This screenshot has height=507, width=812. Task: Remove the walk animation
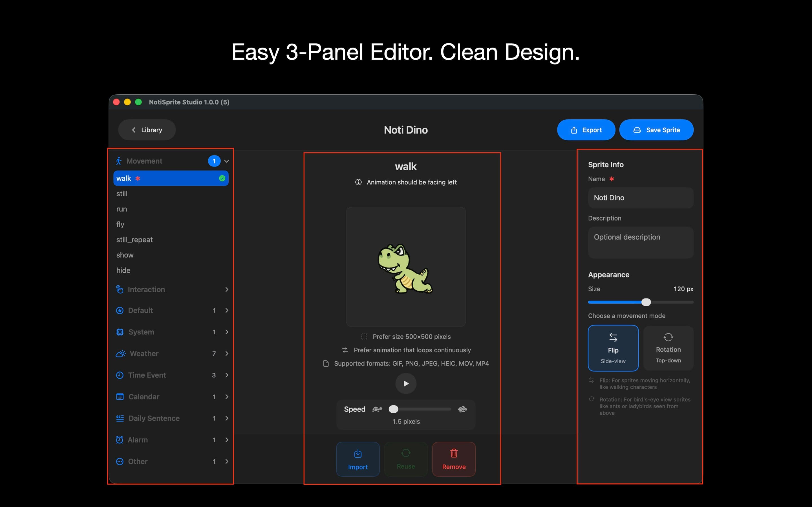[x=454, y=459]
